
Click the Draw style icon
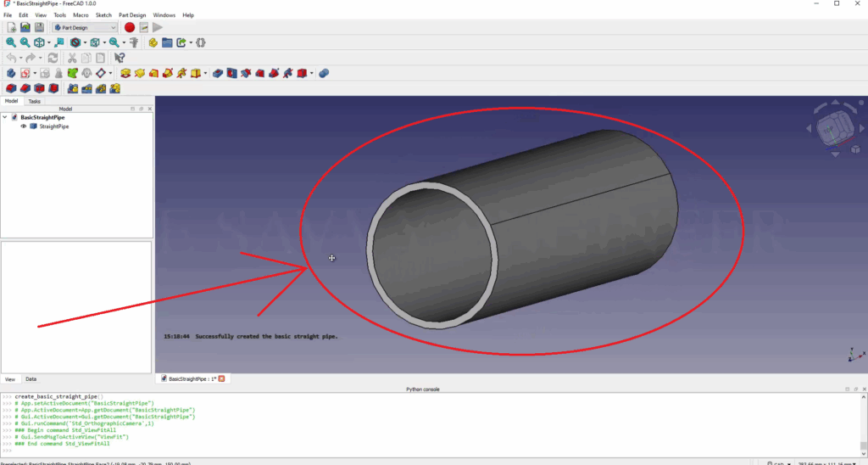(x=75, y=42)
